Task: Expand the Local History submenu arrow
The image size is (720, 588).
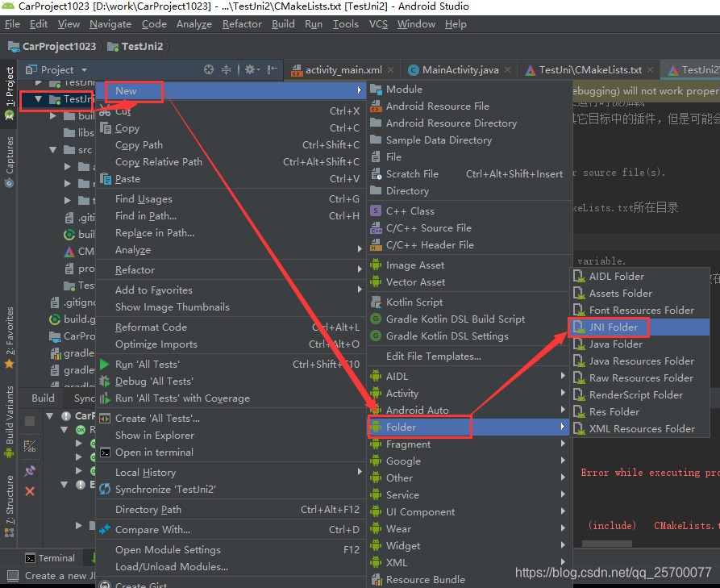Action: [x=360, y=471]
